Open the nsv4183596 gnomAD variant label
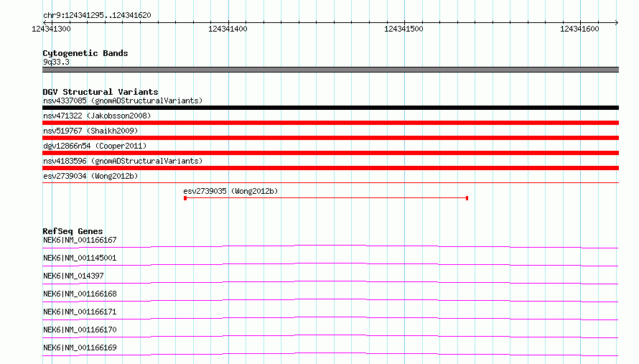 [x=123, y=161]
